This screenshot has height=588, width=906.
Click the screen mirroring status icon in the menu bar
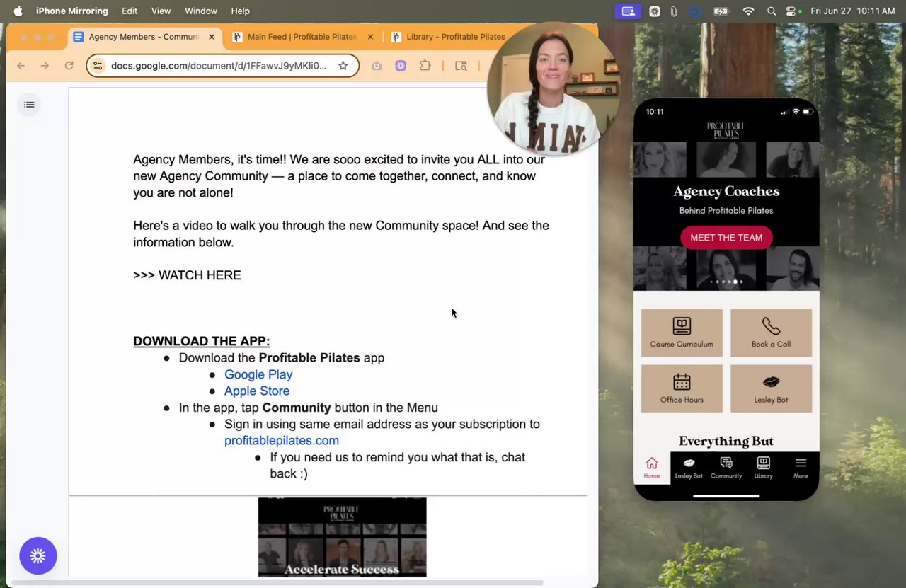click(628, 11)
